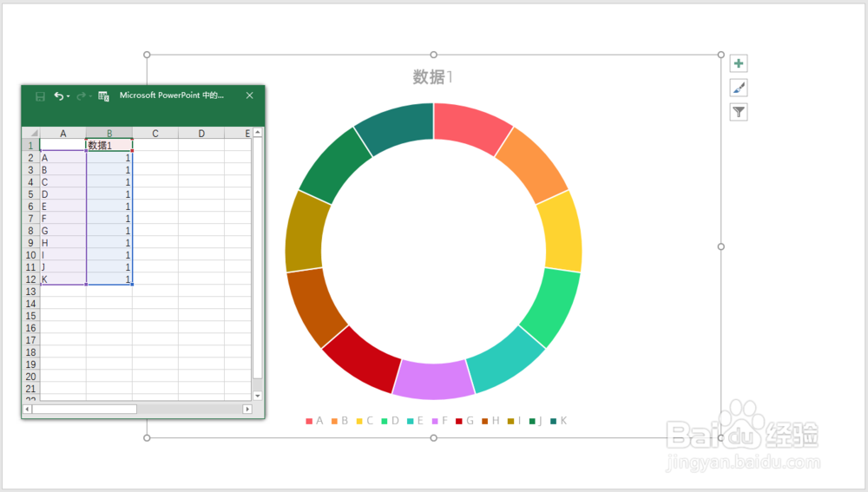Open Edit Data in Microsoft Excel icon
868x492 pixels.
point(103,96)
